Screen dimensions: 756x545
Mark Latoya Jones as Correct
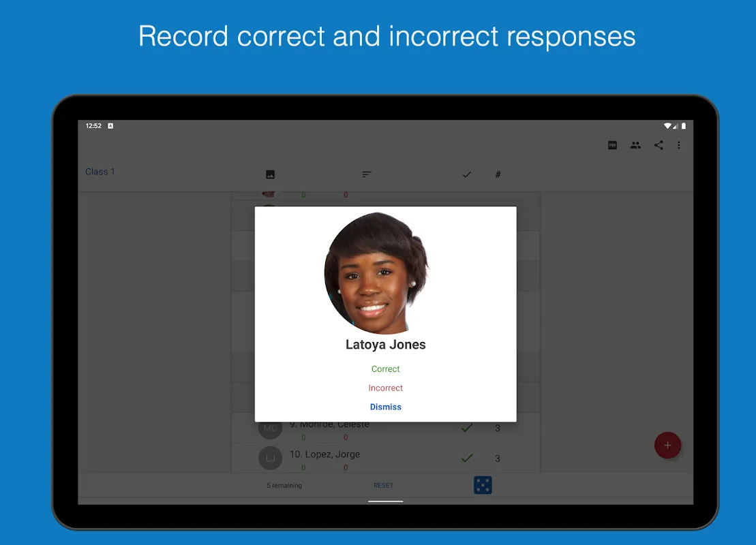[x=385, y=369]
